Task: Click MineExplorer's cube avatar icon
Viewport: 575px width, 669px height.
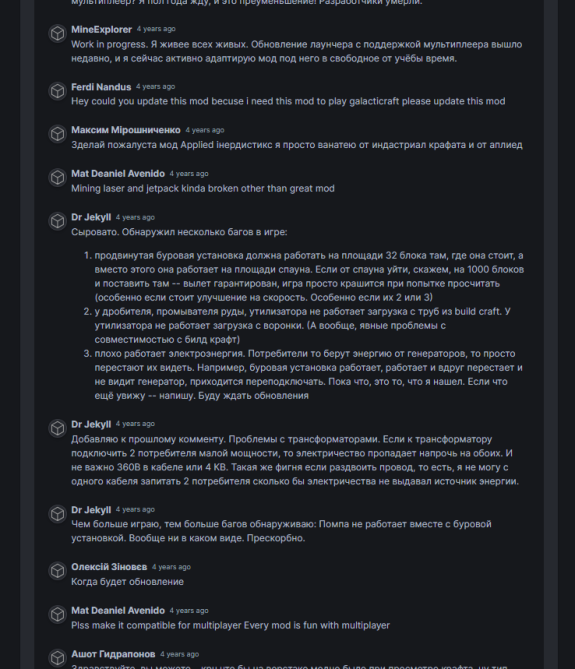Action: point(58,34)
